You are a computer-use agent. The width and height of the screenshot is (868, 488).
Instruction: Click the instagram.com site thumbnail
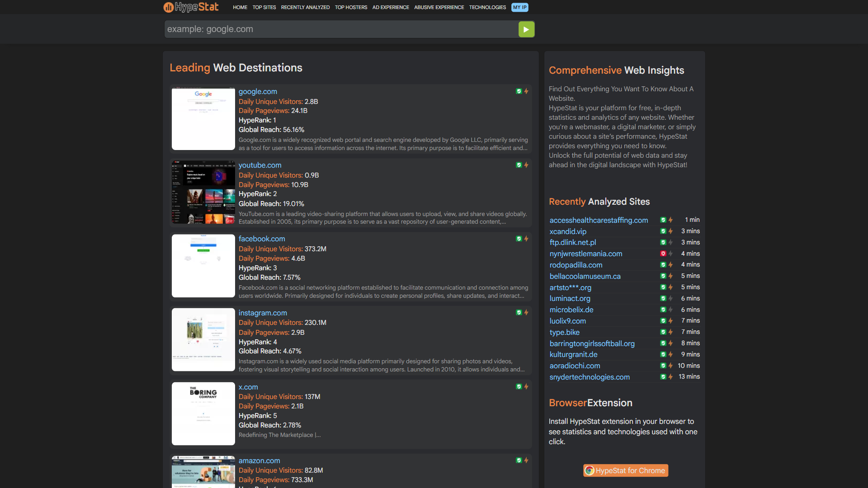(x=203, y=340)
